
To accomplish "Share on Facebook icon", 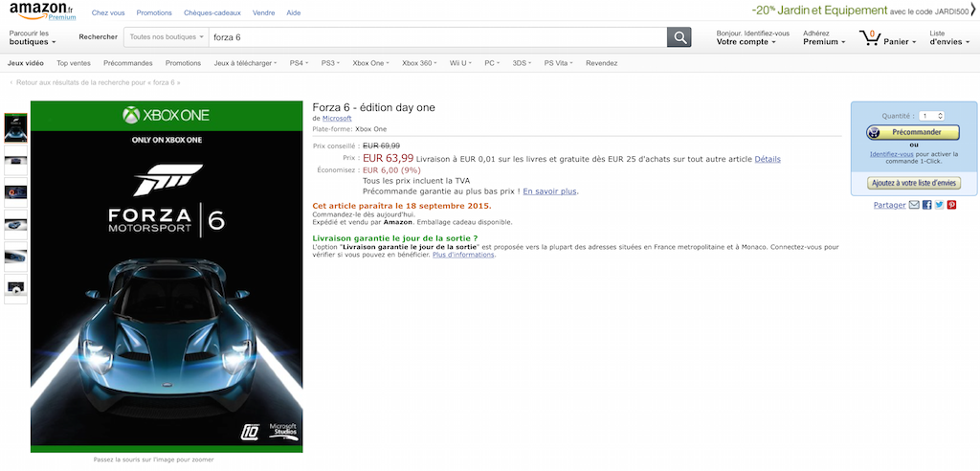I will [926, 205].
